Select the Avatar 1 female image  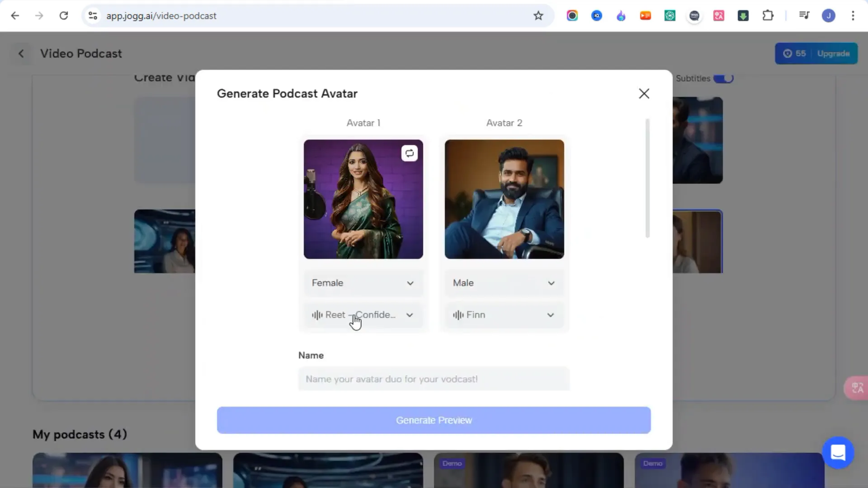(363, 200)
